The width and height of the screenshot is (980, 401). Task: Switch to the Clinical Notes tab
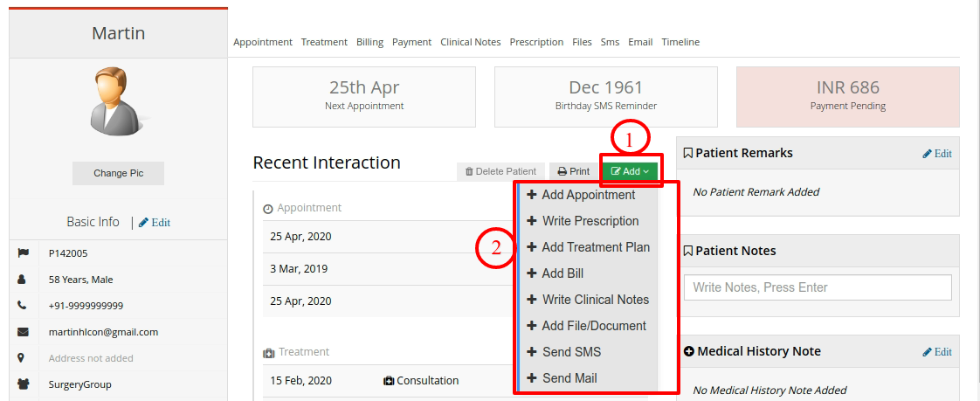tap(471, 42)
